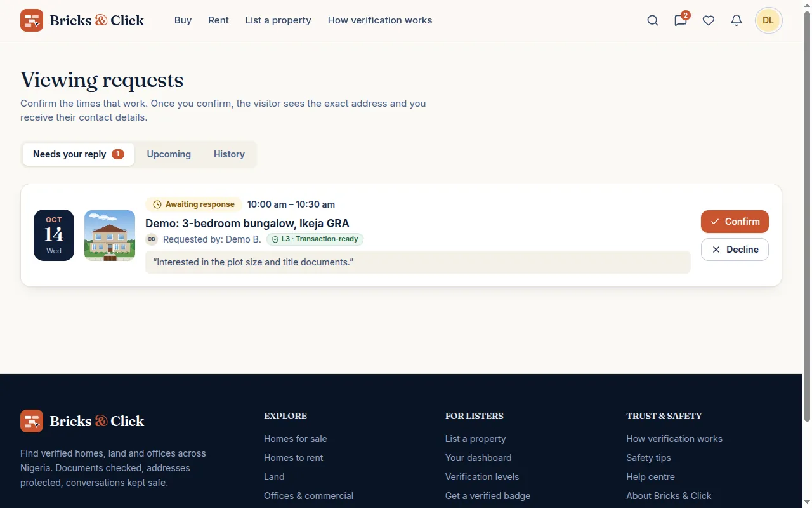Screen dimensions: 812x508
Task: Click the visitor note about title documents
Action: point(418,262)
